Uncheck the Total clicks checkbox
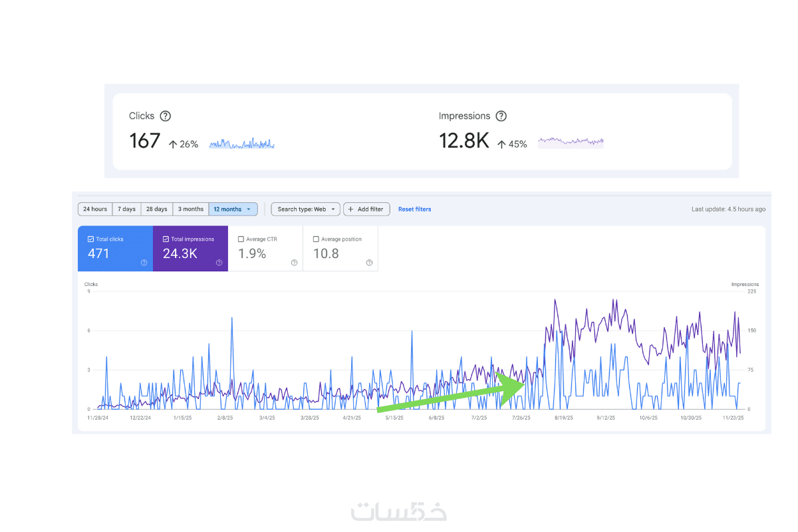 coord(90,239)
